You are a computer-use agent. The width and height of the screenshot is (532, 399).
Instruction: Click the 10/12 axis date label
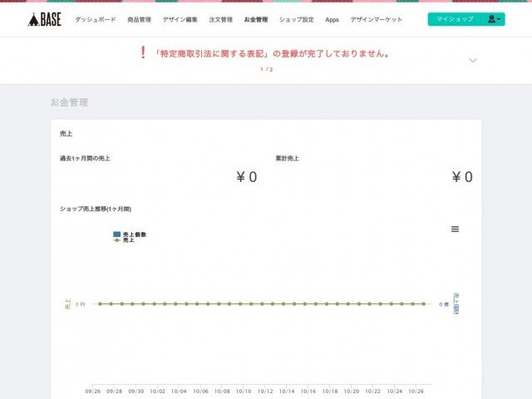coord(265,392)
